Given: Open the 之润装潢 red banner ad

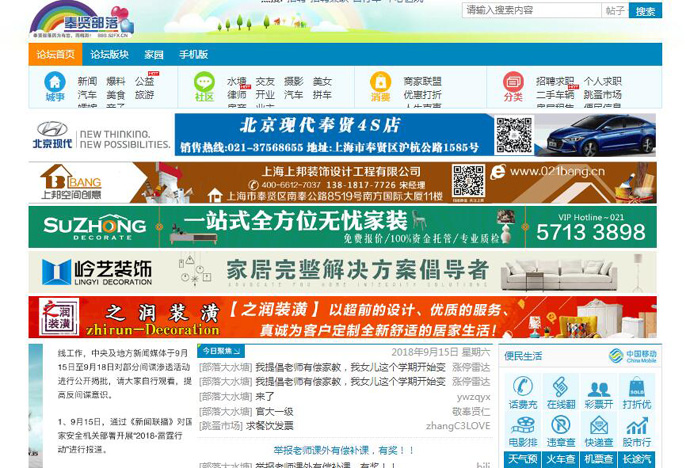Looking at the screenshot, I should click(x=342, y=317).
